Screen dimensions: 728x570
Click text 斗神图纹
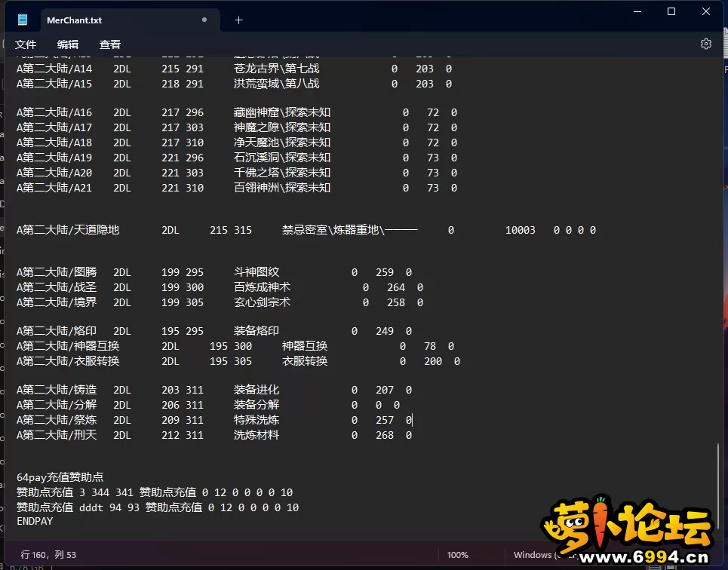(x=256, y=272)
